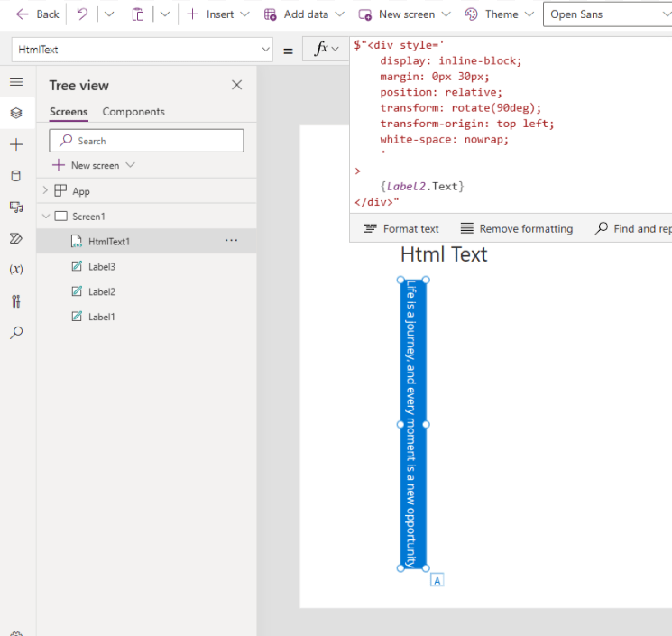The height and width of the screenshot is (636, 672).
Task: Open the Power Automate icon in the sidebar
Action: tap(16, 238)
